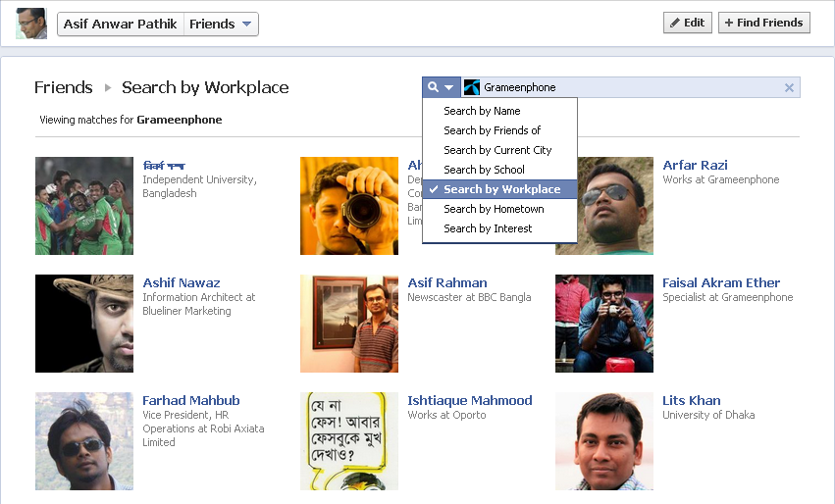Click 'Information Architect at Blueliner Marketing' text

pyautogui.click(x=198, y=304)
